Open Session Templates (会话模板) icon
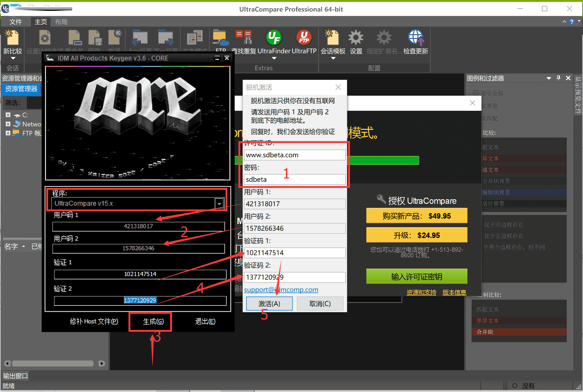The image size is (583, 392). [x=333, y=38]
